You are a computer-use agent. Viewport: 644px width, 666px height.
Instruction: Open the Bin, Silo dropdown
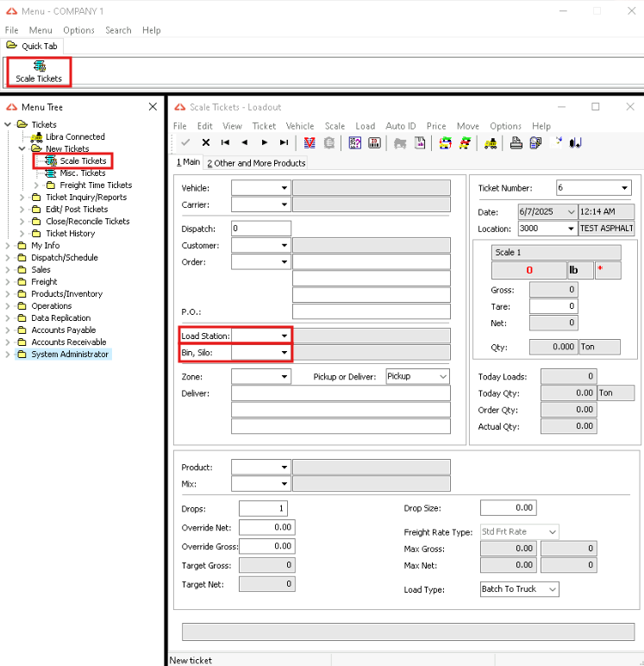click(x=284, y=353)
